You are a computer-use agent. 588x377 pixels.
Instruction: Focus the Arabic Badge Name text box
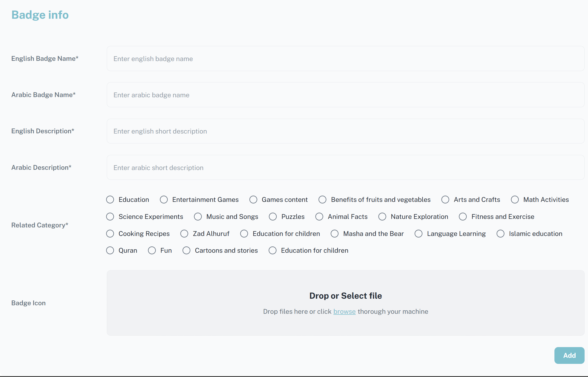pyautogui.click(x=345, y=95)
